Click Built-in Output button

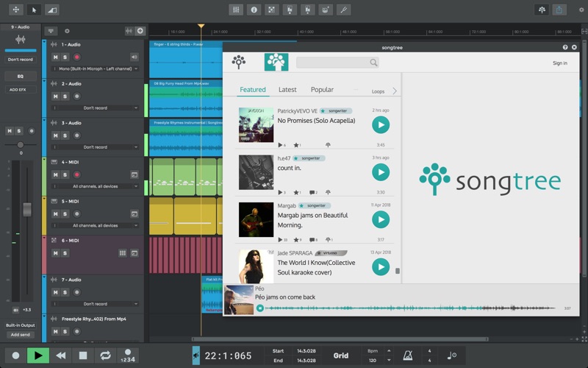[21, 325]
